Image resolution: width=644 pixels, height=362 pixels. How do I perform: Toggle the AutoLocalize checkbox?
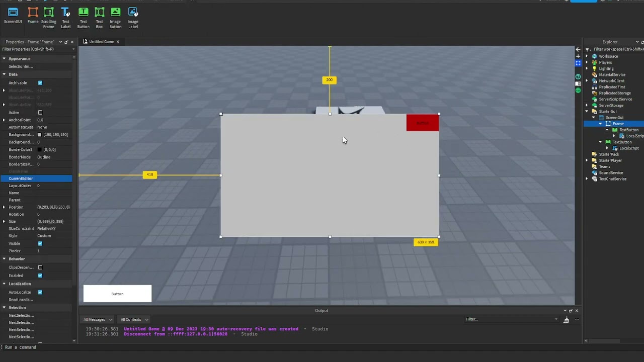pos(40,292)
